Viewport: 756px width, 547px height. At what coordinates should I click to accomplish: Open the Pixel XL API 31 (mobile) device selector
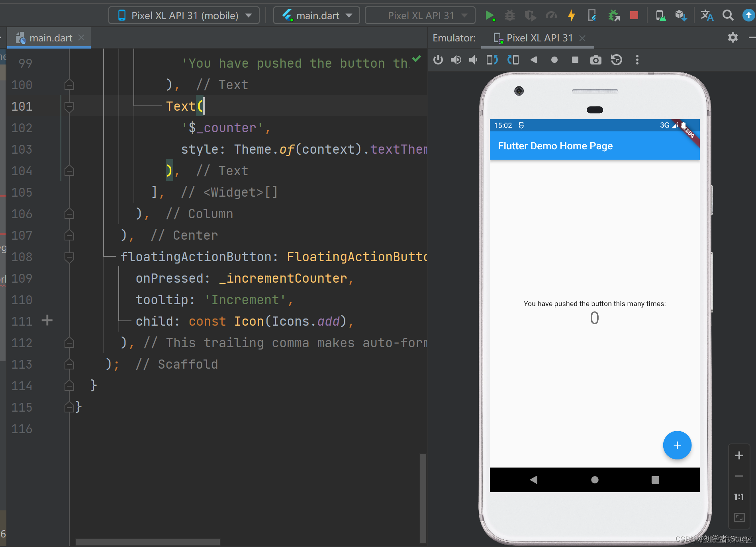tap(184, 16)
